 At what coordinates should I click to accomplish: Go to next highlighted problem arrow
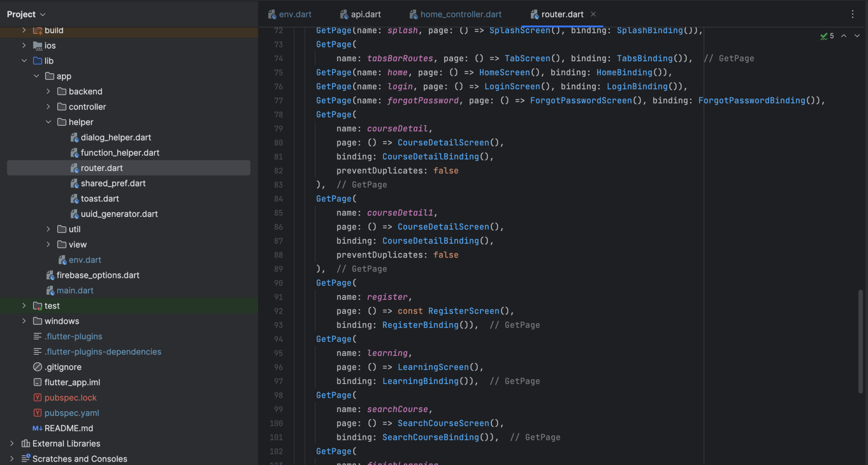(857, 36)
